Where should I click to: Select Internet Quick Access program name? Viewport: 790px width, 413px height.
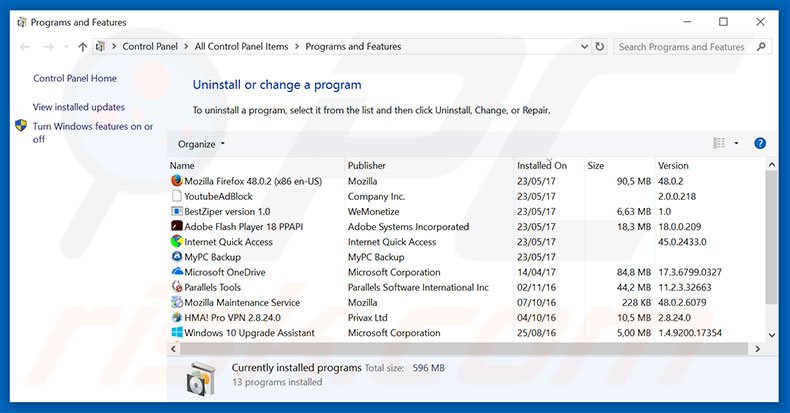click(x=228, y=242)
